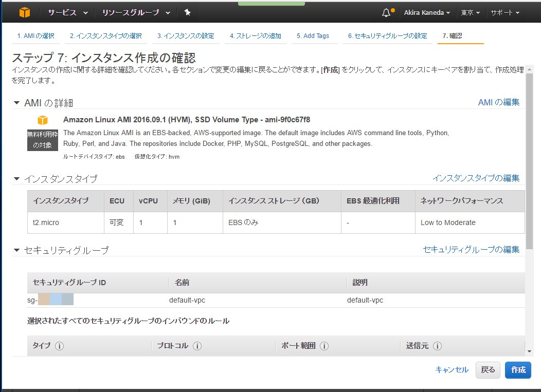Click the info icon next to プロトコル
The image size is (541, 392).
[x=197, y=346]
